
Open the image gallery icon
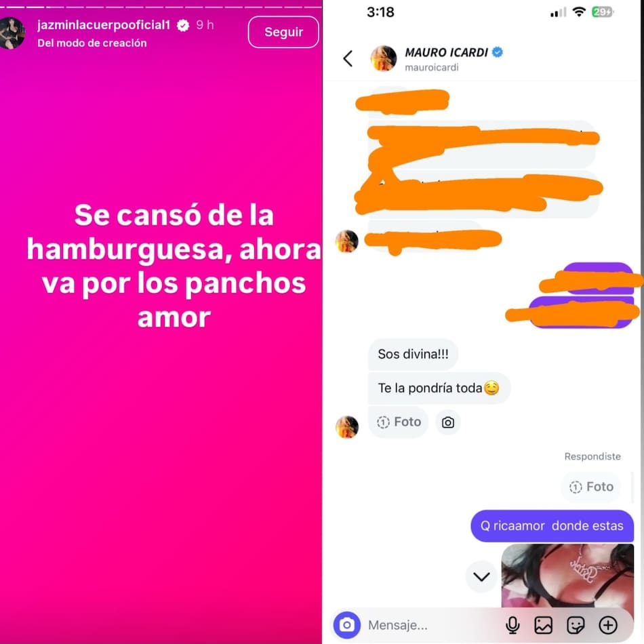[544, 625]
